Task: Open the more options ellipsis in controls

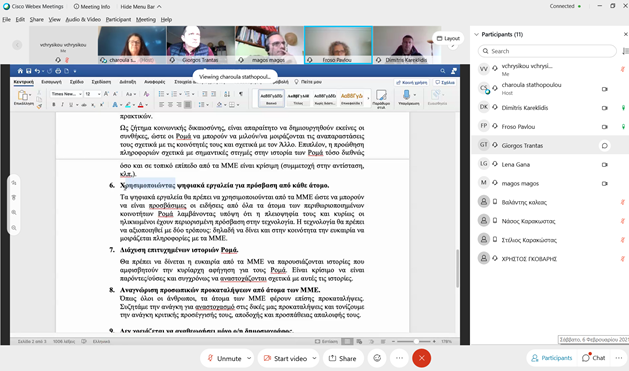Action: [399, 358]
